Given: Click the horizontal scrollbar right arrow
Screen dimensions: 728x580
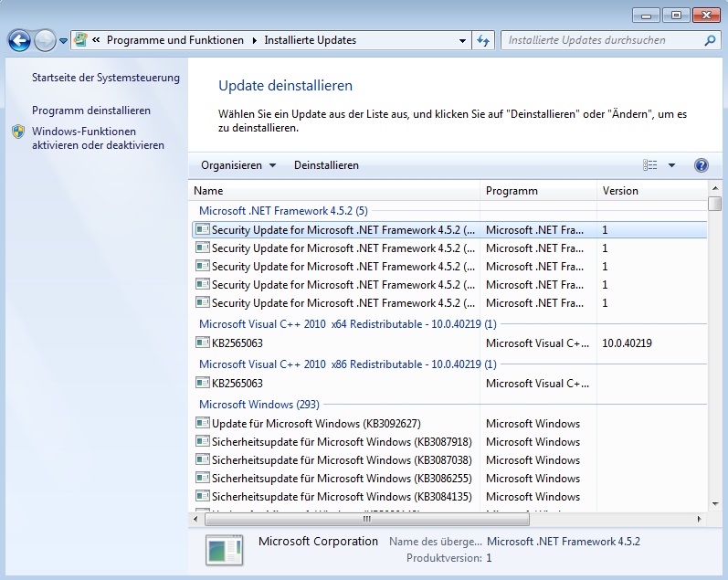Looking at the screenshot, I should (699, 519).
